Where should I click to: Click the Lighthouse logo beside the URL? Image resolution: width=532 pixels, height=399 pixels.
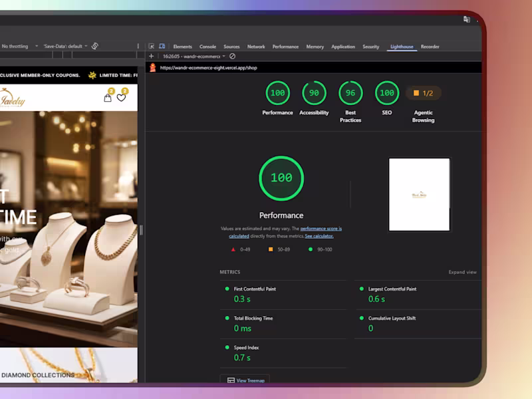(153, 68)
